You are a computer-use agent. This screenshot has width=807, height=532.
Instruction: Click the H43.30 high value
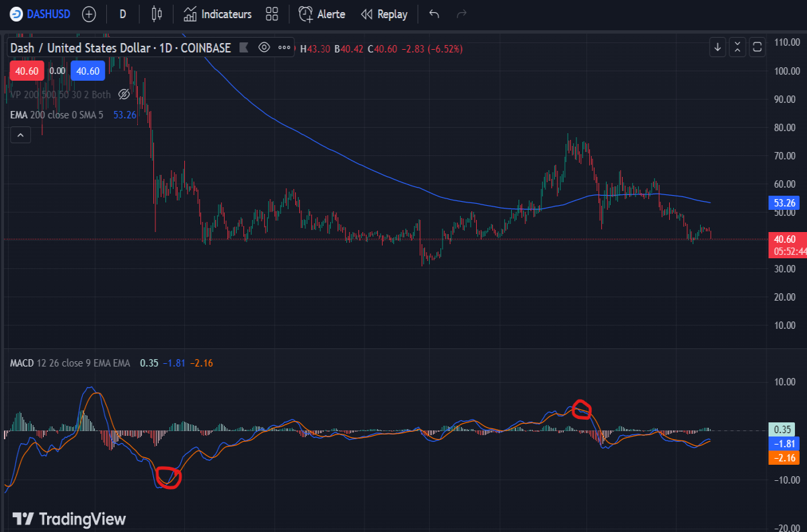[x=315, y=48]
